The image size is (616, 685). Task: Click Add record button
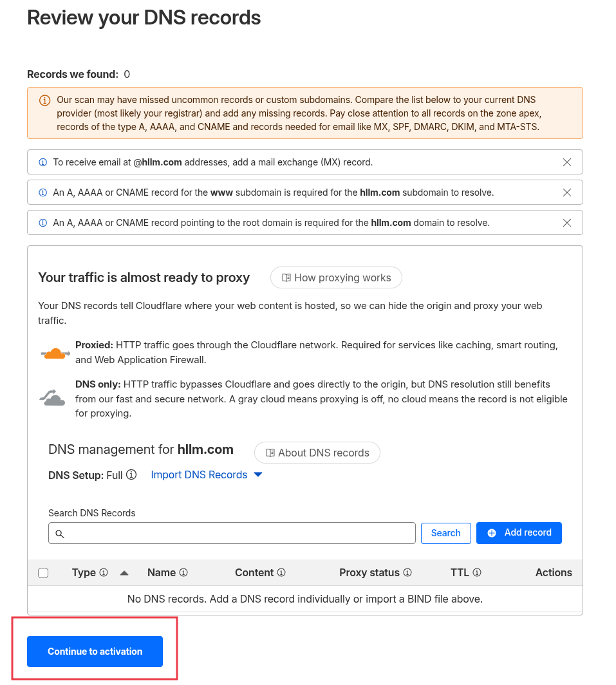(519, 533)
